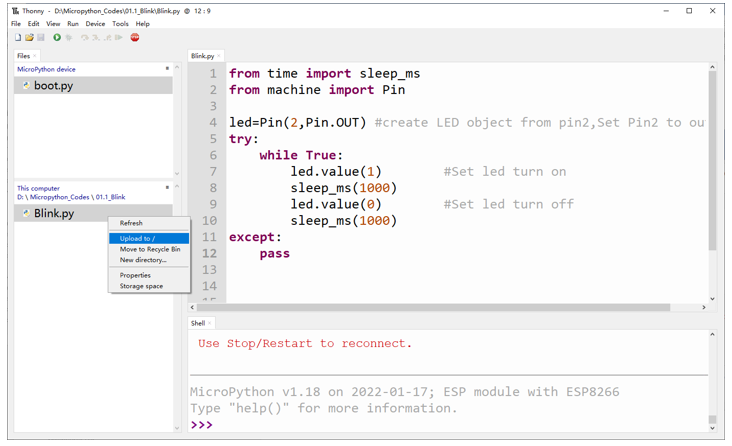This screenshot has height=446, width=732.
Task: Choose 'New directory...' in the context menu
Action: click(149, 260)
